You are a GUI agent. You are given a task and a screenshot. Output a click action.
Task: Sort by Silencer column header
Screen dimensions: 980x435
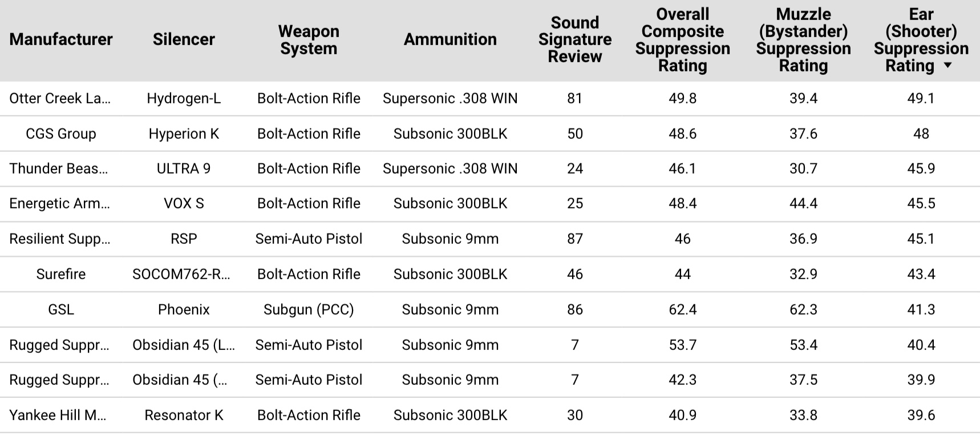184,39
